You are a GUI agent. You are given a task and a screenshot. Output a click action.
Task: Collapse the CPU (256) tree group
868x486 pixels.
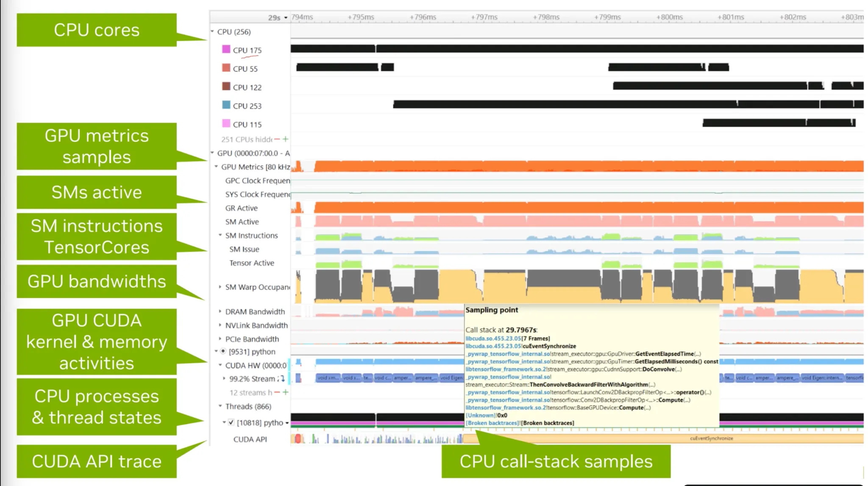coord(213,31)
